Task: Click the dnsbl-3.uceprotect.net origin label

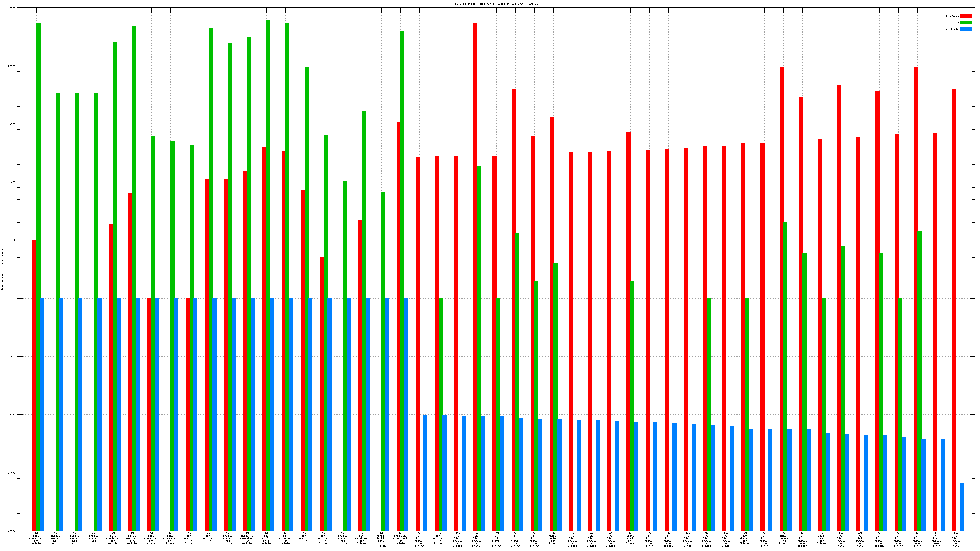Action: point(247,538)
